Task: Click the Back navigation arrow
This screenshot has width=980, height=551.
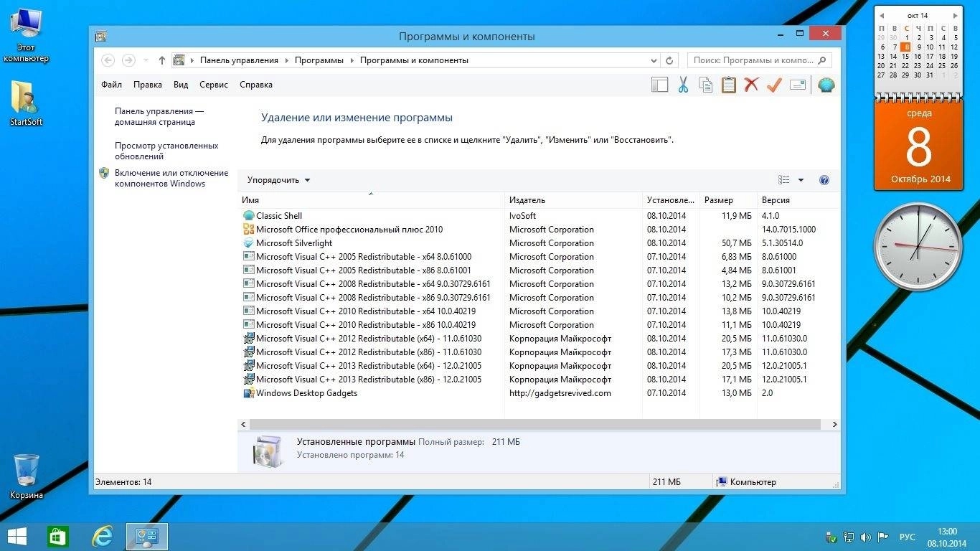Action: pos(108,60)
